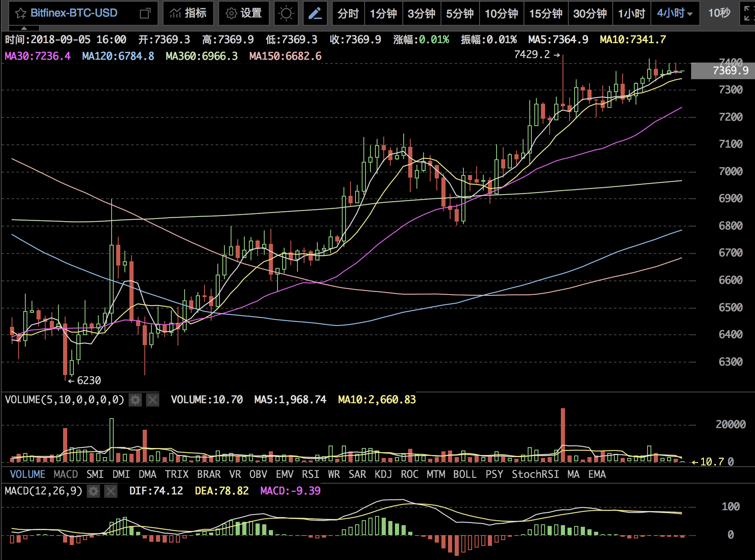The height and width of the screenshot is (560, 755).
Task: Select the MA indicator
Action: (573, 474)
